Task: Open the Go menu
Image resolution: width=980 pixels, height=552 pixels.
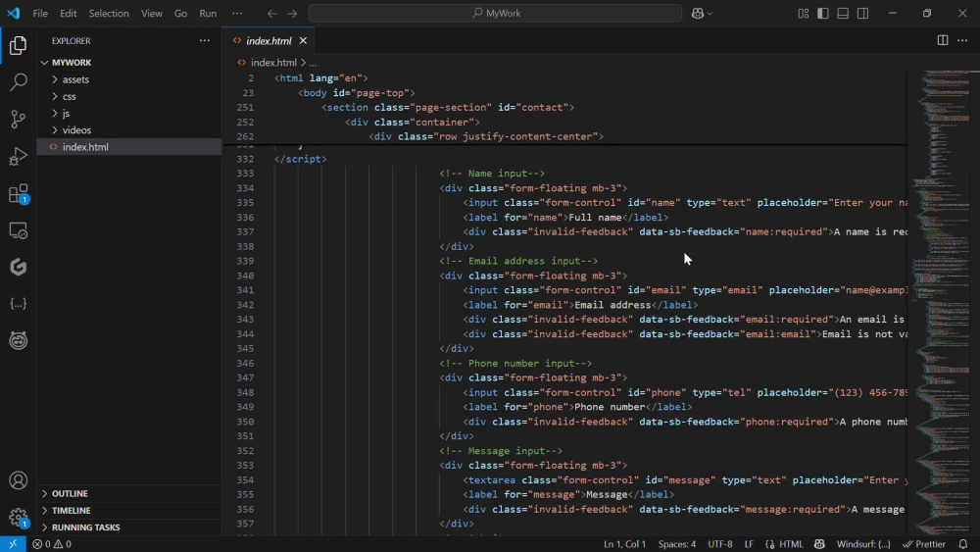Action: click(180, 13)
